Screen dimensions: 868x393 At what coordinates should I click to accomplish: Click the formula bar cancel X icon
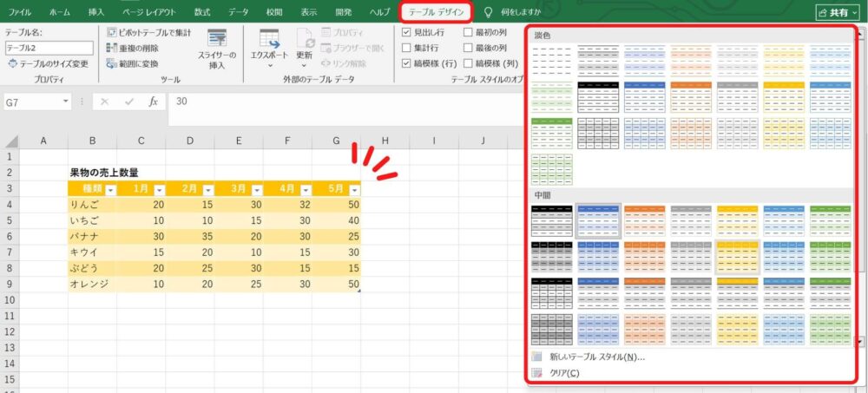[x=105, y=102]
